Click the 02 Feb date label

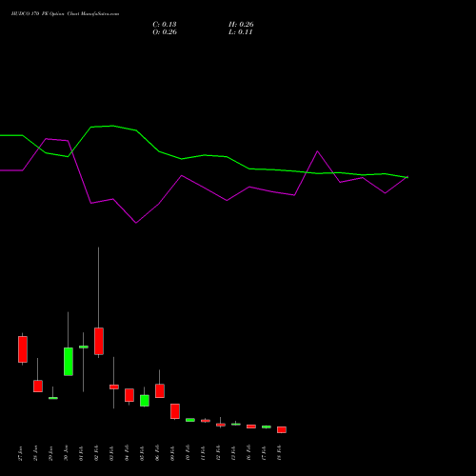[97, 453]
